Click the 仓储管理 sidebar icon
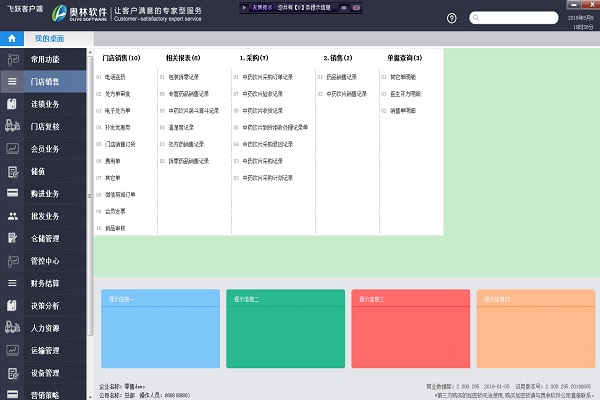The height and width of the screenshot is (400, 600). (12, 238)
